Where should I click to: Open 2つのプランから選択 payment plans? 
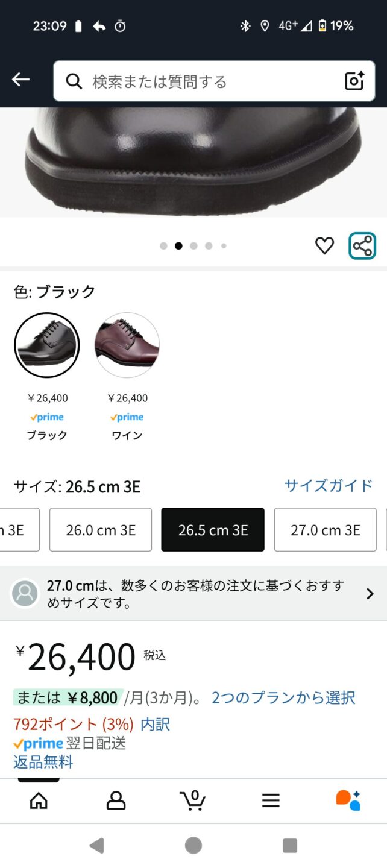point(283,698)
